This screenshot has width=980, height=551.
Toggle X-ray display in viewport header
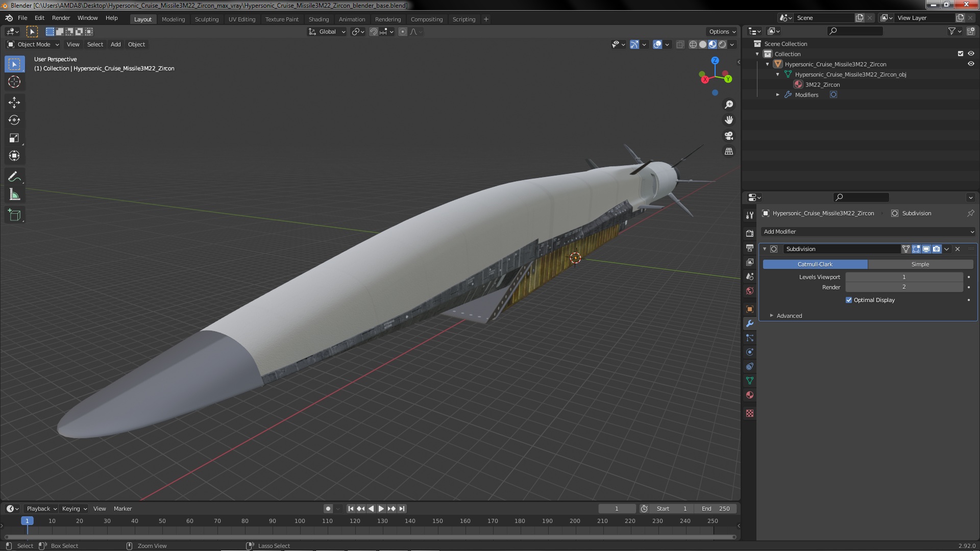click(x=680, y=44)
